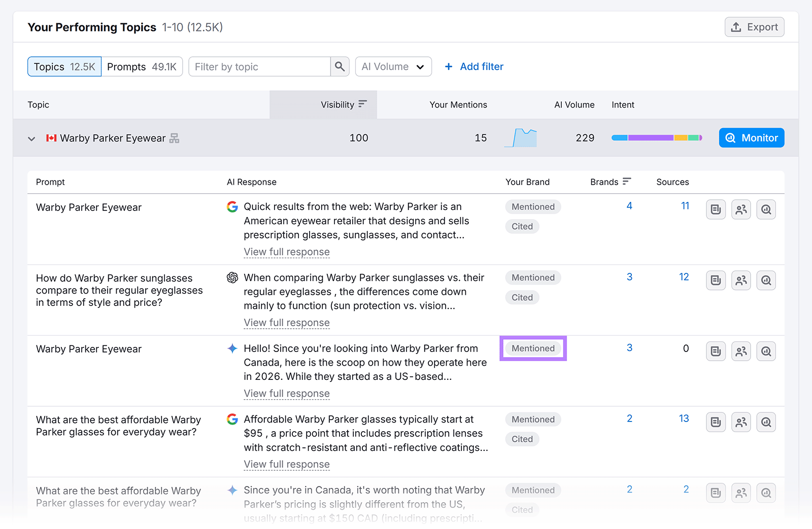
Task: Click magnifier analyze icon in sunglasses comparison row
Action: click(766, 280)
